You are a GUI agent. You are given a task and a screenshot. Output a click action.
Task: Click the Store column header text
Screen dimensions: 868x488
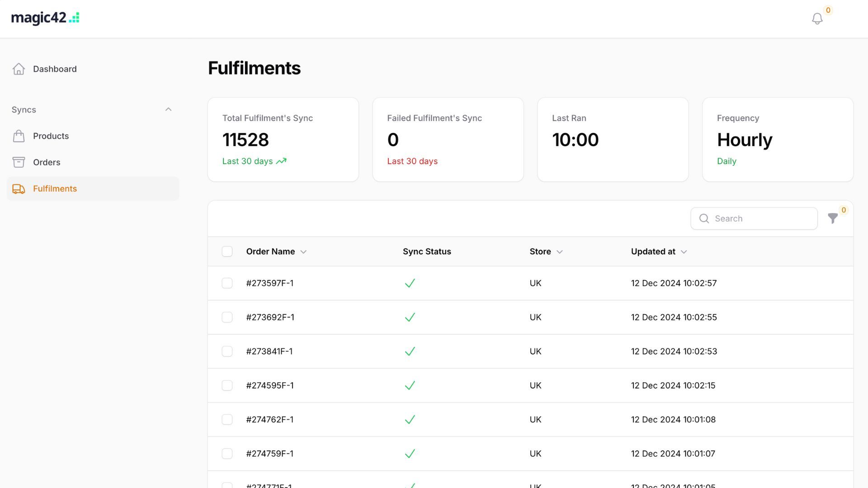[x=540, y=252]
